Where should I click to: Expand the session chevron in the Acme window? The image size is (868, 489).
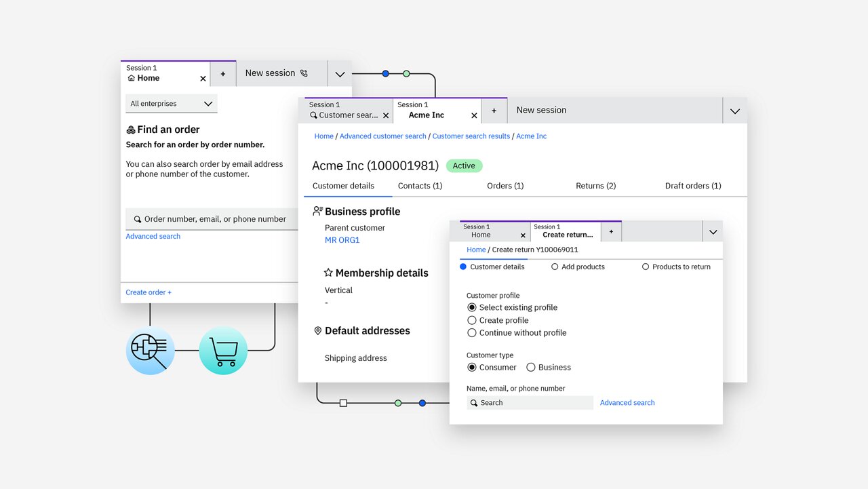[734, 111]
